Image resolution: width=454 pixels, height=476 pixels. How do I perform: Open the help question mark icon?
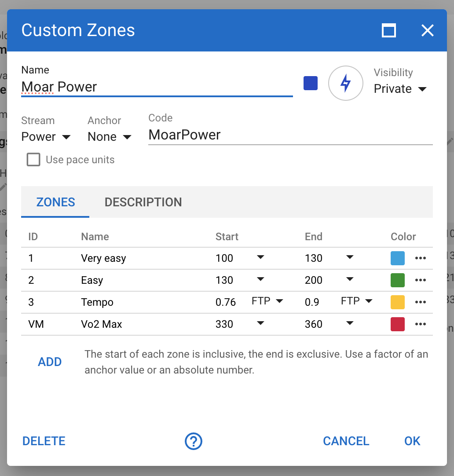tap(194, 441)
